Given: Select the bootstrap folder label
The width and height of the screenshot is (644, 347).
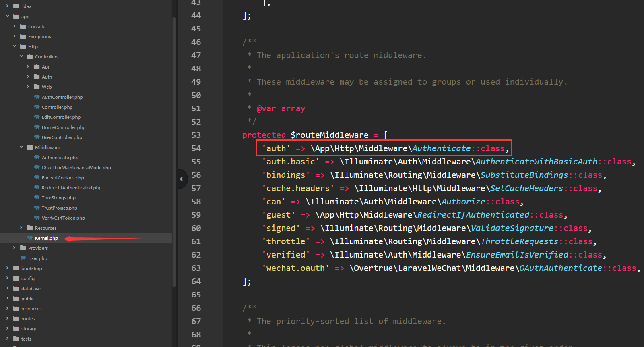Looking at the screenshot, I should [31, 268].
